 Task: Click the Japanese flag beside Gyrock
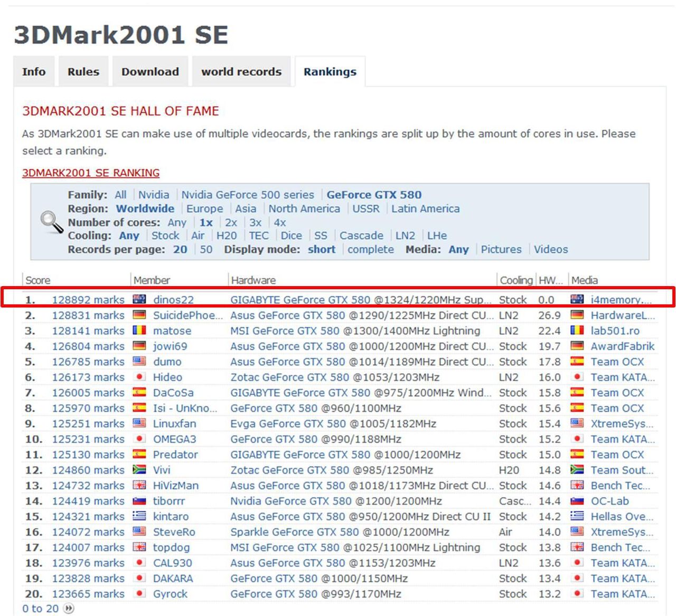coord(139,594)
